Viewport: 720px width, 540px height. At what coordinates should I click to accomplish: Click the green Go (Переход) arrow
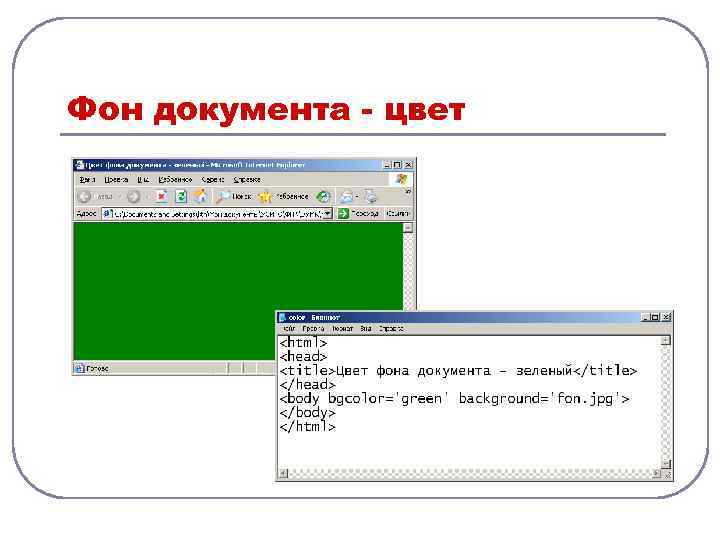click(x=343, y=214)
